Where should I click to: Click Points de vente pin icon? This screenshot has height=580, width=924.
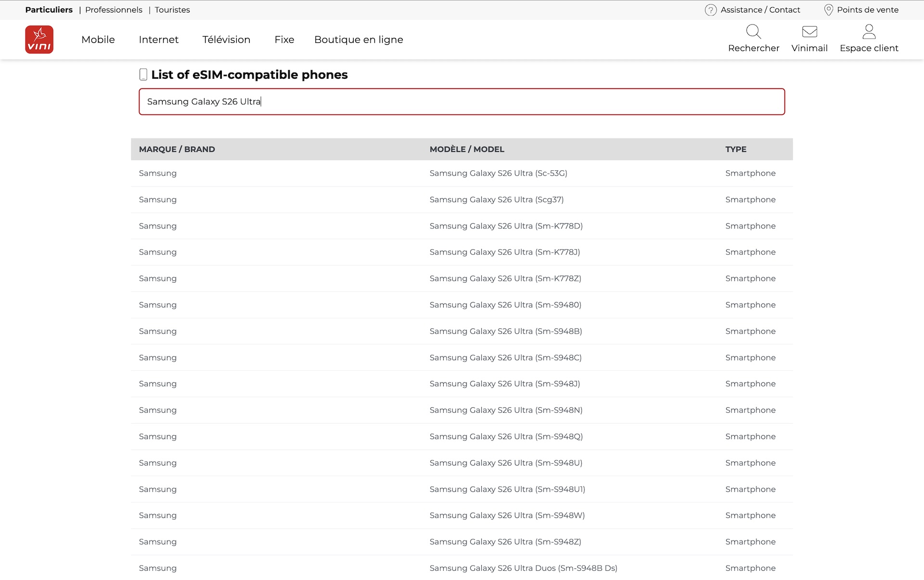click(828, 10)
